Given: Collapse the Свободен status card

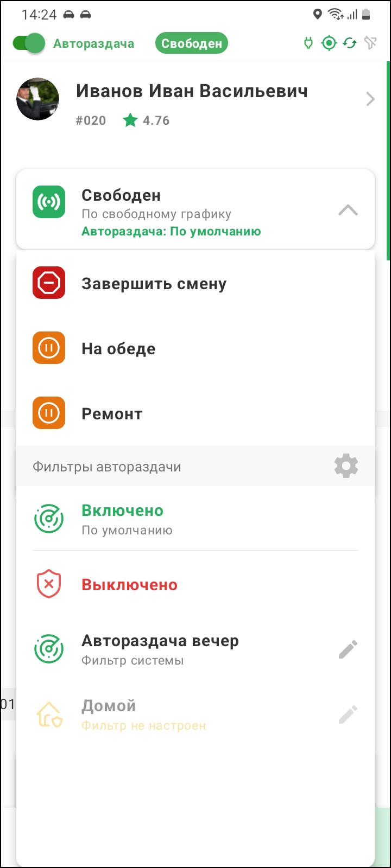Looking at the screenshot, I should coord(348,210).
